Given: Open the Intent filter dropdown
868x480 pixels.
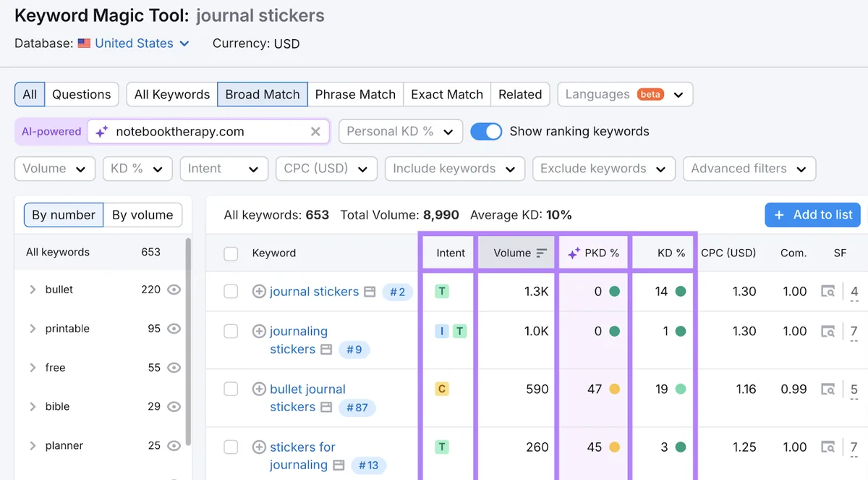Looking at the screenshot, I should pyautogui.click(x=224, y=169).
